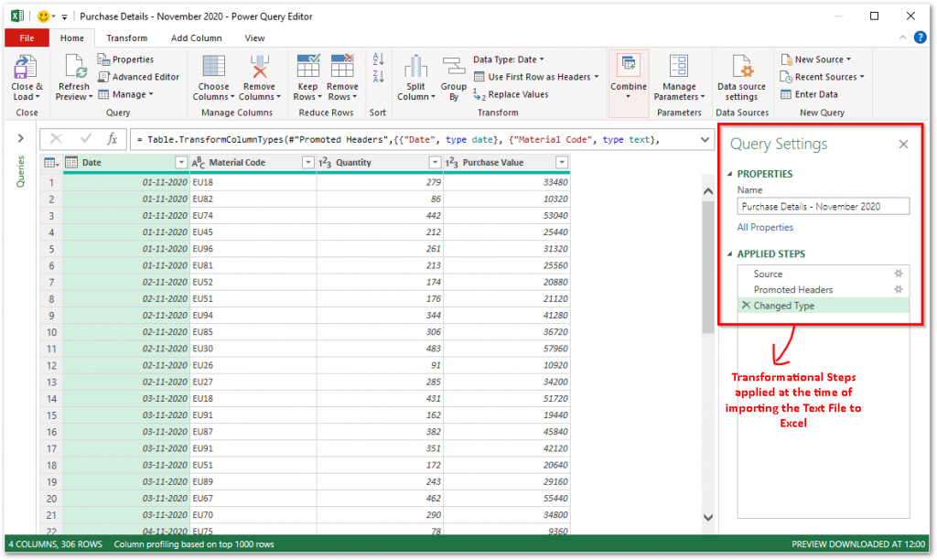Screen dimensions: 937x560
Task: Select the Enter Data icon
Action: (807, 94)
